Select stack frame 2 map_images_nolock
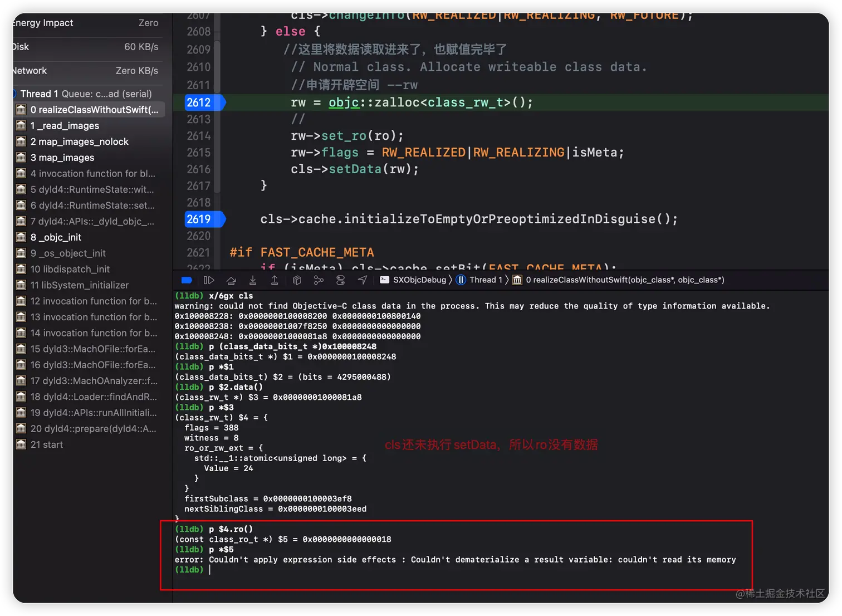 tap(89, 141)
